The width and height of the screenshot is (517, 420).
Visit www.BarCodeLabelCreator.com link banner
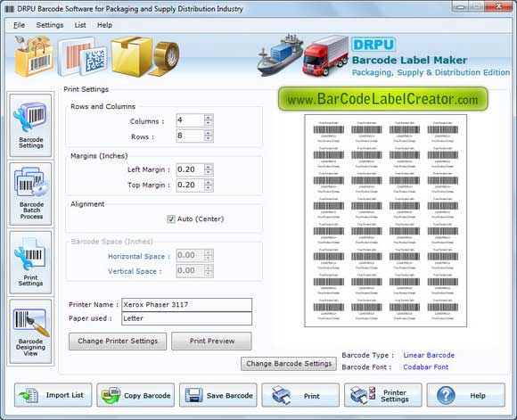click(x=382, y=99)
